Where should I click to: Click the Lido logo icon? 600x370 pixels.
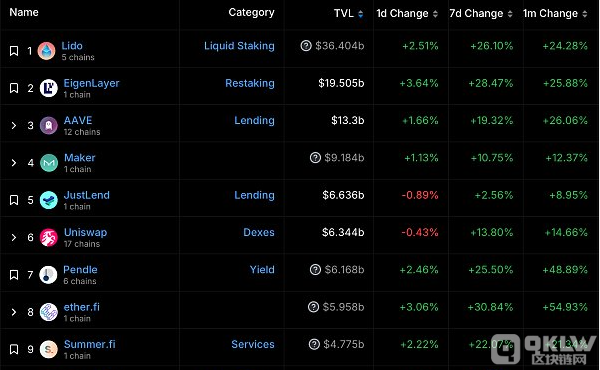tap(46, 51)
